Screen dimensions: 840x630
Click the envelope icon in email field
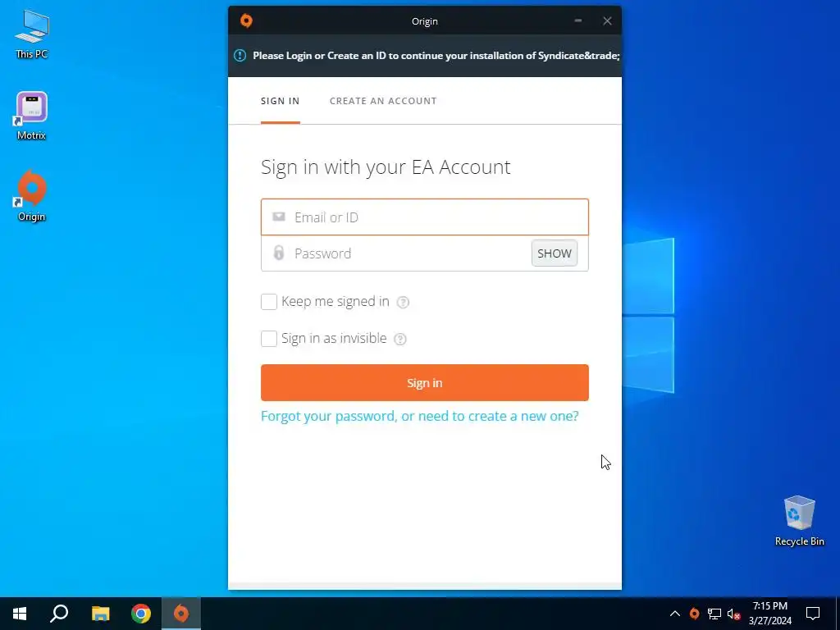click(279, 217)
